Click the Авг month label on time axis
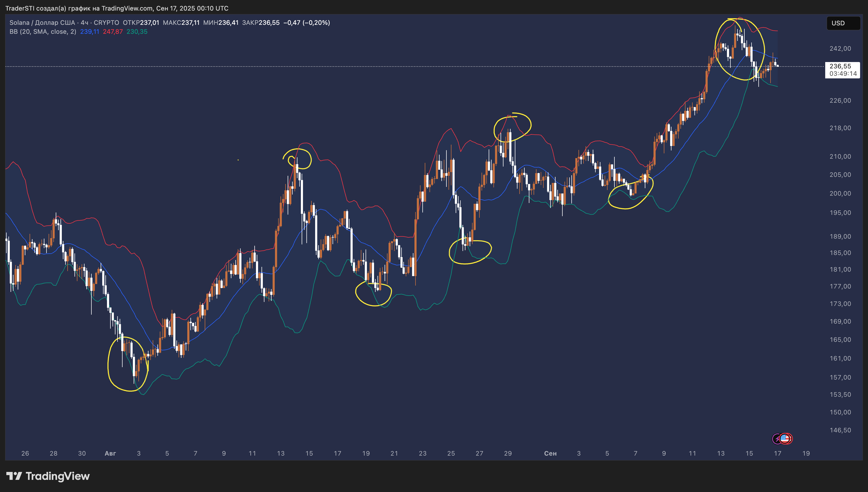The height and width of the screenshot is (492, 868). coord(110,453)
